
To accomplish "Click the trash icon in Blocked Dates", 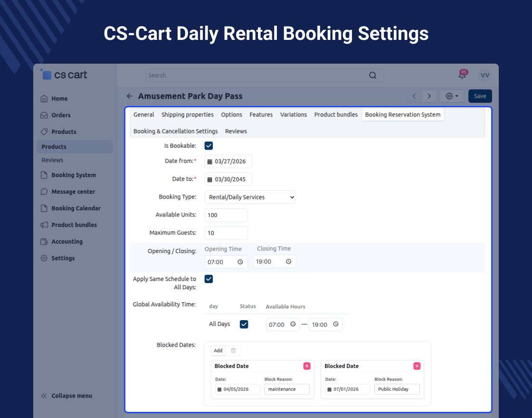I will (233, 351).
